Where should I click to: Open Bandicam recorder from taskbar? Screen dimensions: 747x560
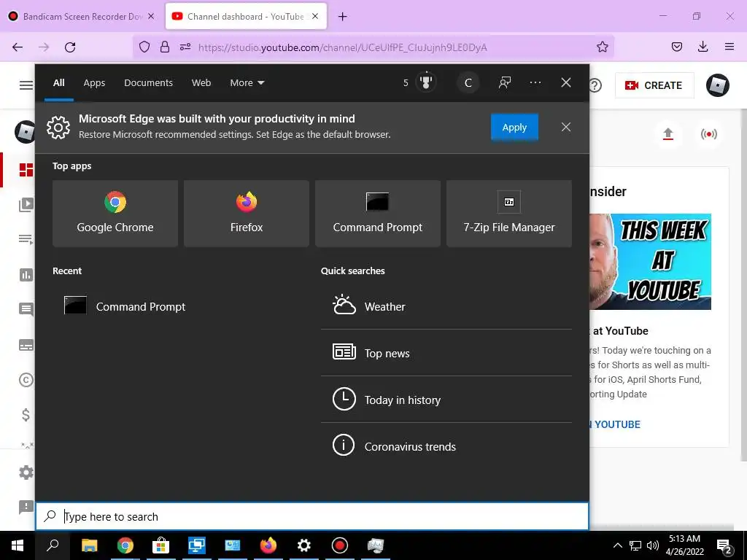click(x=340, y=545)
